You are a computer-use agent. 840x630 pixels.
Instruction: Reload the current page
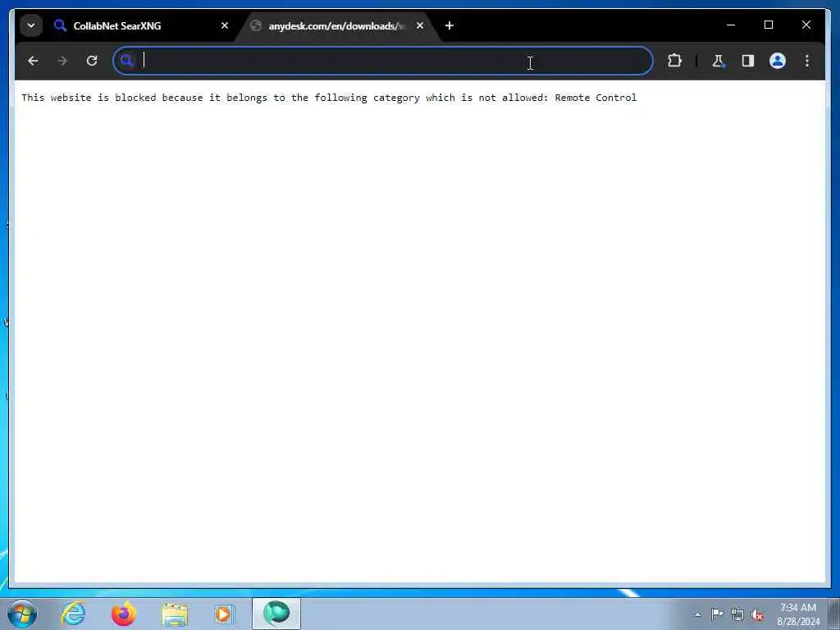point(92,61)
